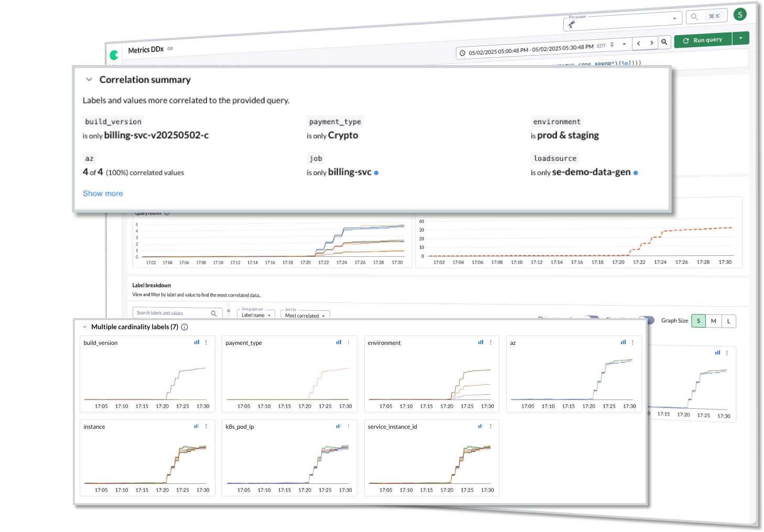This screenshot has width=764, height=532.
Task: Click the search magnifier in labels field
Action: point(214,313)
